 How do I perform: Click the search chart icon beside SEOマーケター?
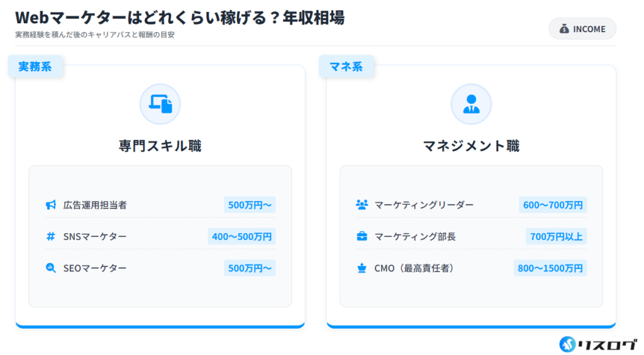[x=51, y=268]
